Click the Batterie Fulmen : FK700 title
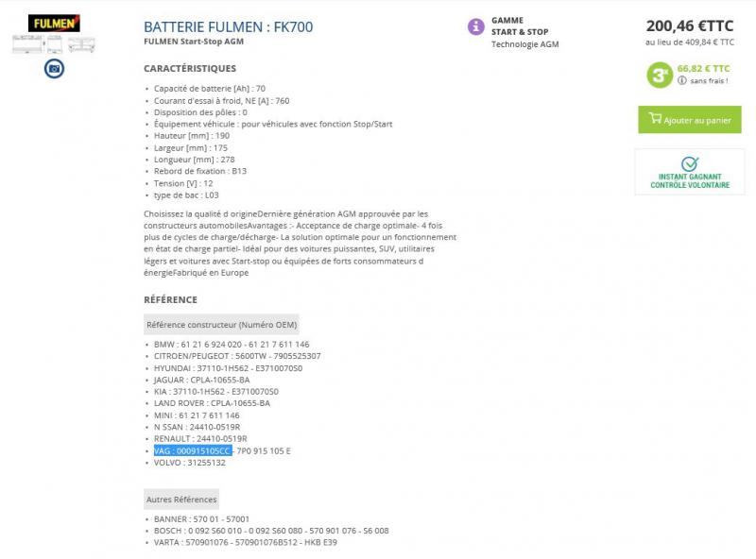 click(x=228, y=27)
